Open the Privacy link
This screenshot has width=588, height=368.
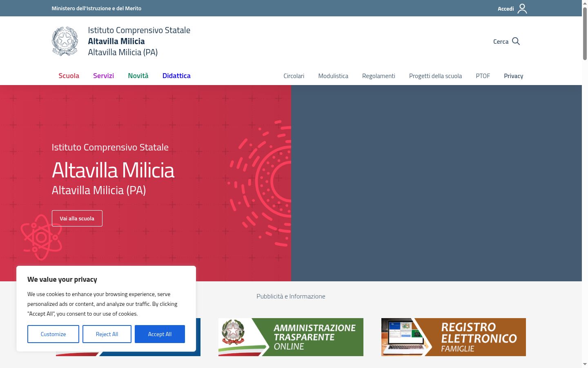click(513, 76)
